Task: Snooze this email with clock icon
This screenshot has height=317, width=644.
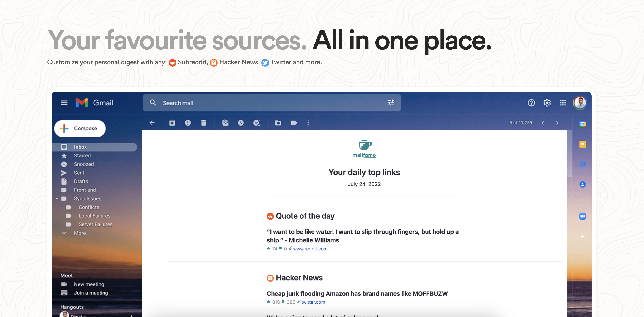Action: (241, 123)
